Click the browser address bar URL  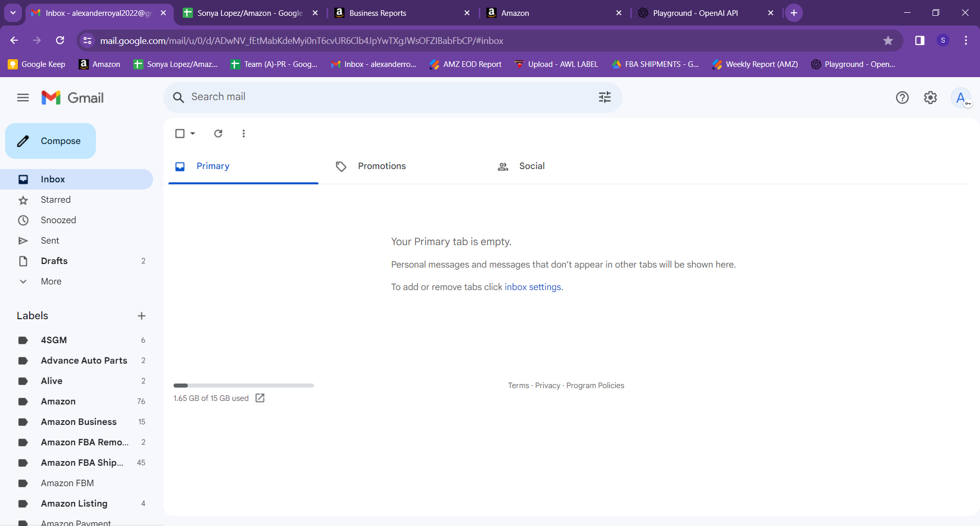tap(301, 40)
